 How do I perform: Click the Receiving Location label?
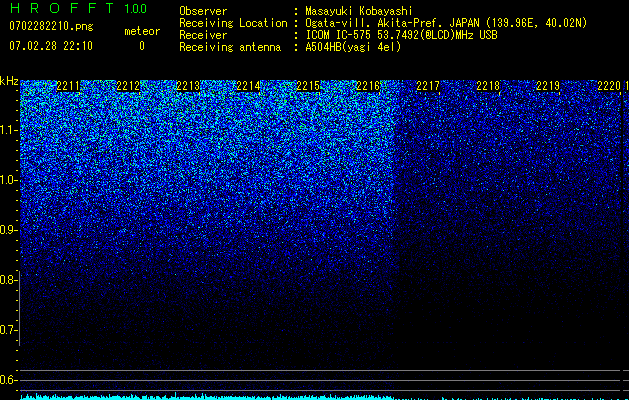[233, 23]
